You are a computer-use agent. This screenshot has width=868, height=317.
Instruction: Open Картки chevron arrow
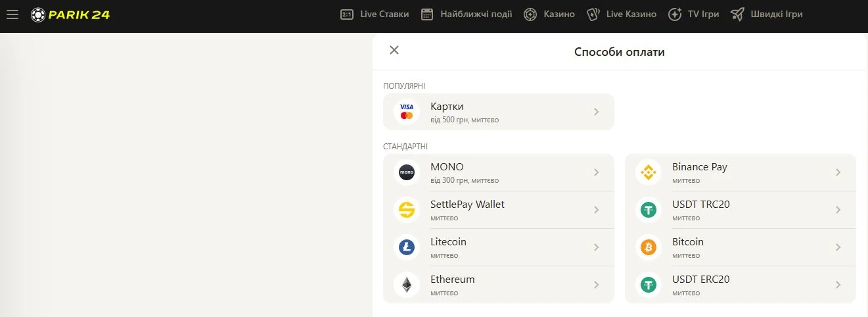point(597,112)
